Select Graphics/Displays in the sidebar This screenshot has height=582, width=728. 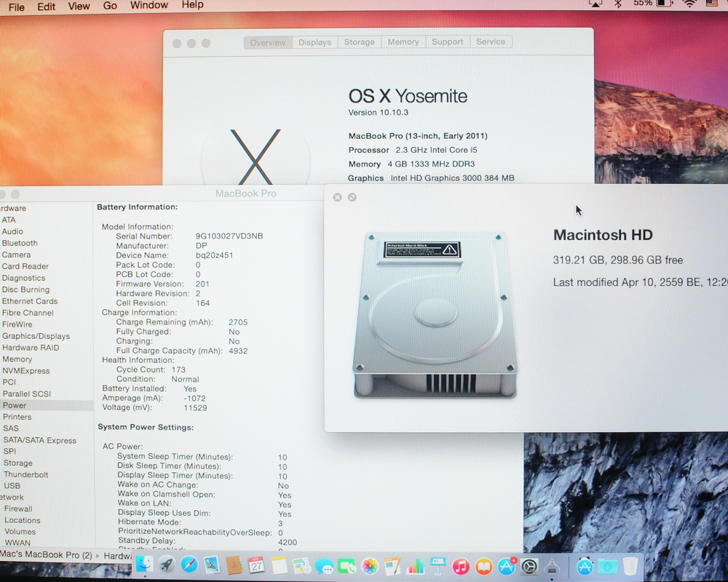(x=36, y=336)
